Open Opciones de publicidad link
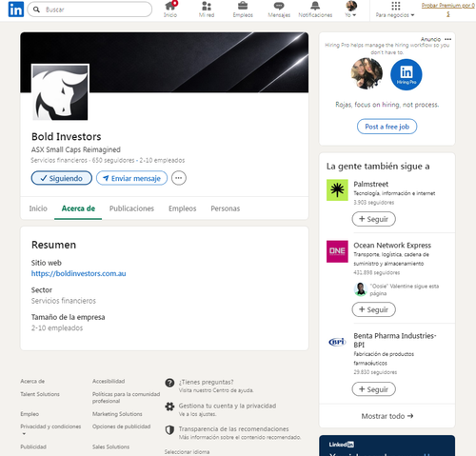The height and width of the screenshot is (456, 476). 121,426
